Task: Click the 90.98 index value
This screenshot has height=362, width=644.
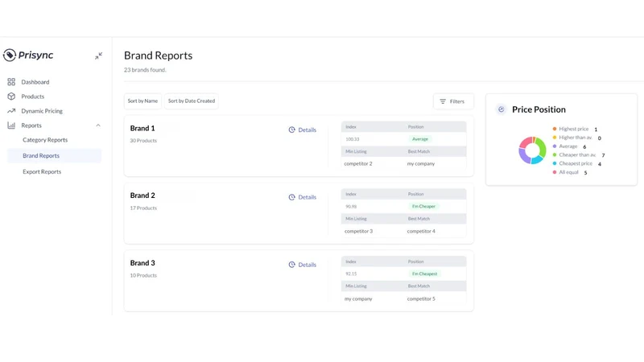Action: [x=351, y=207]
